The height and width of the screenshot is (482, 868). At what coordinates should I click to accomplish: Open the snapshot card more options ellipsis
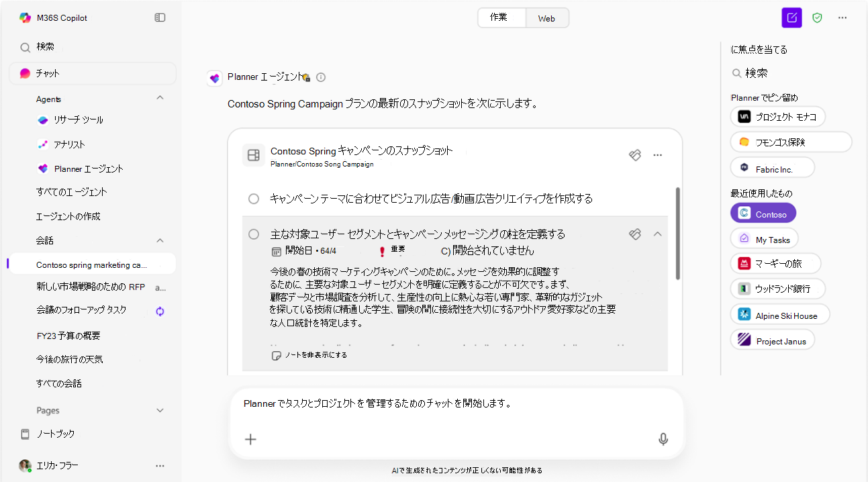tap(658, 155)
